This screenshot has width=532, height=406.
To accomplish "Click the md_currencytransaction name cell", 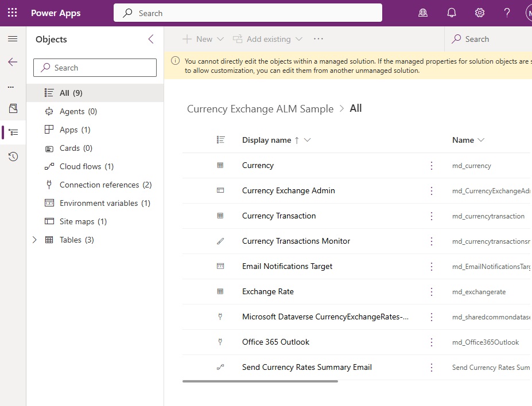I will (488, 216).
